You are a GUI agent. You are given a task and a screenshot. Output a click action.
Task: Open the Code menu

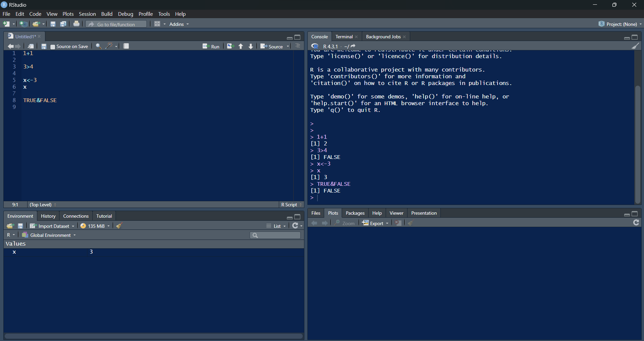click(35, 14)
